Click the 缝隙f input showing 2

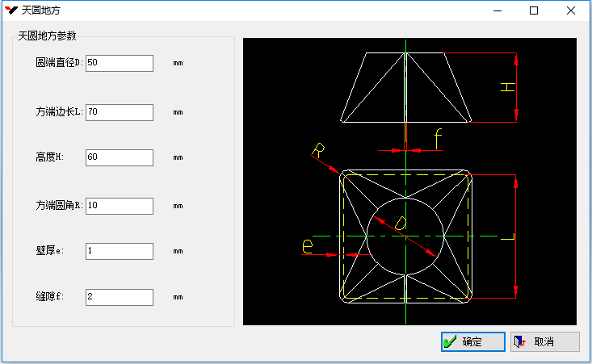[x=119, y=297]
